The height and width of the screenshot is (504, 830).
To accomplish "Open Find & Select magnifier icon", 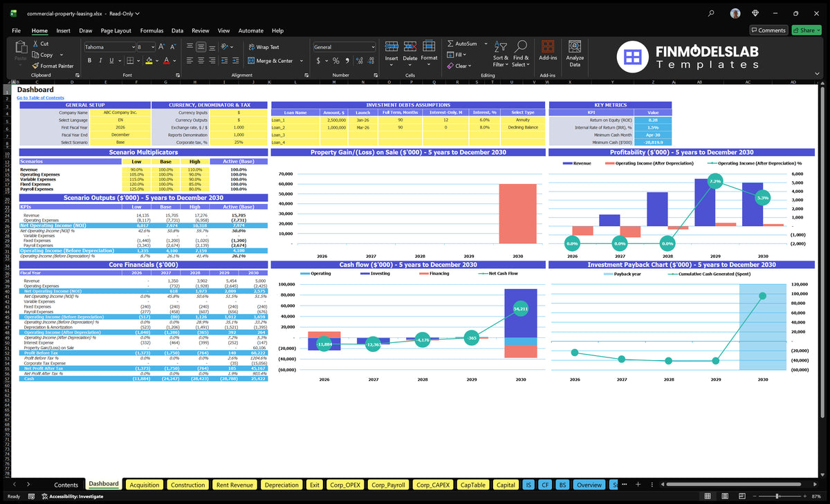I will (x=520, y=46).
